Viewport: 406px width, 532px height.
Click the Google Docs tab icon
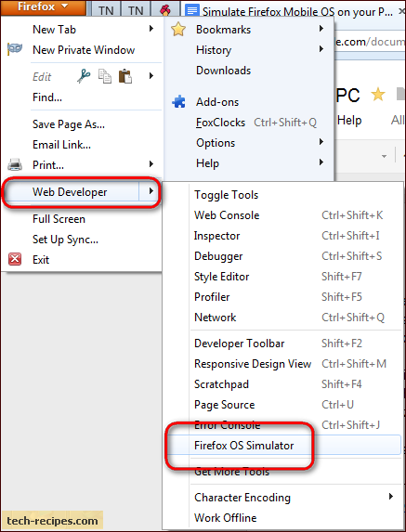click(191, 11)
